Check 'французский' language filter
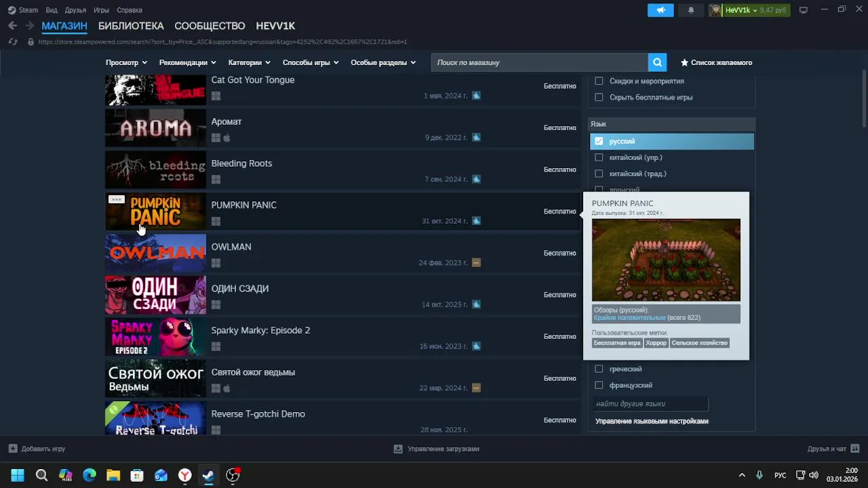 599,385
